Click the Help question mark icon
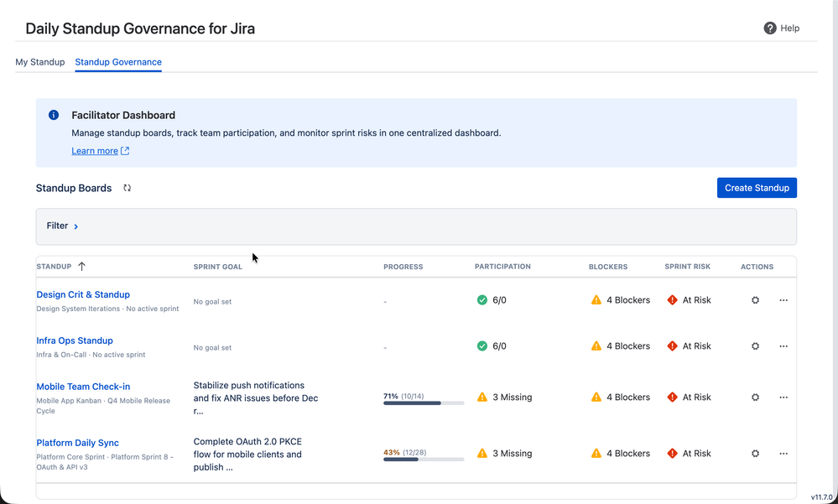 (769, 29)
